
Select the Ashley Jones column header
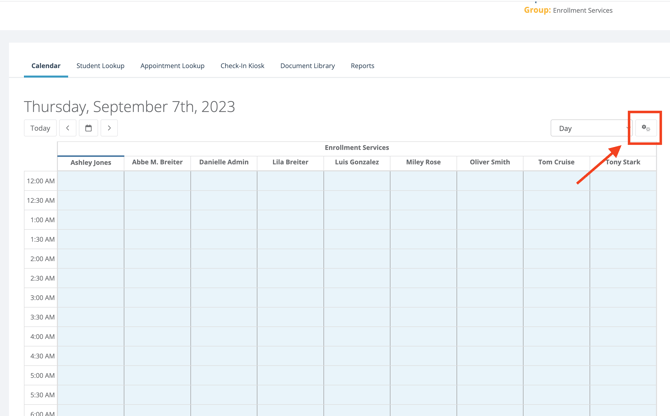coord(91,162)
